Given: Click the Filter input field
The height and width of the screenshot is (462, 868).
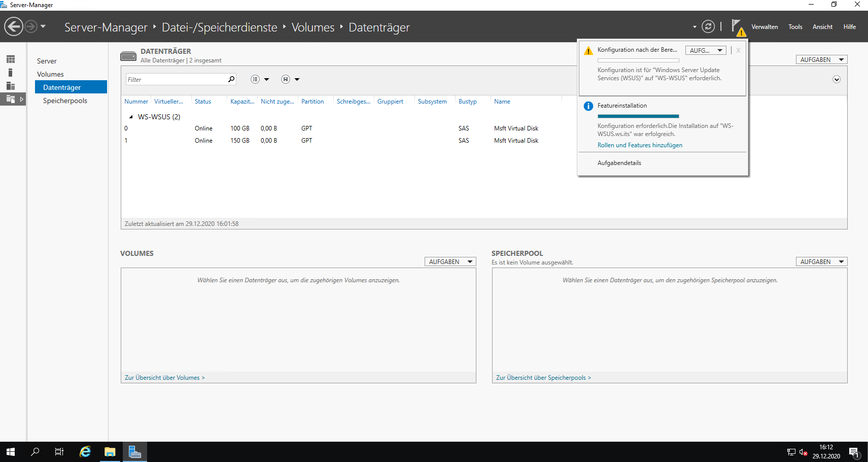Looking at the screenshot, I should point(176,79).
